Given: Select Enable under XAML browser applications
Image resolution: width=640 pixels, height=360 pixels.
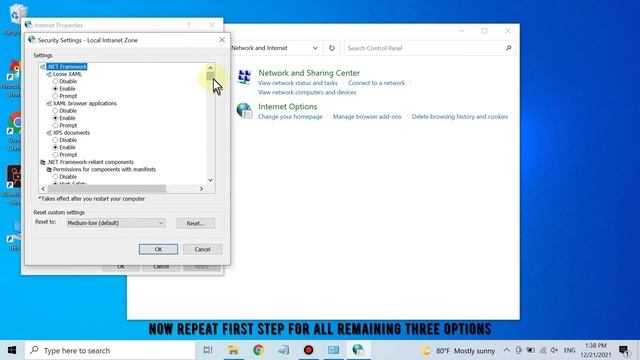Looking at the screenshot, I should (x=56, y=118).
